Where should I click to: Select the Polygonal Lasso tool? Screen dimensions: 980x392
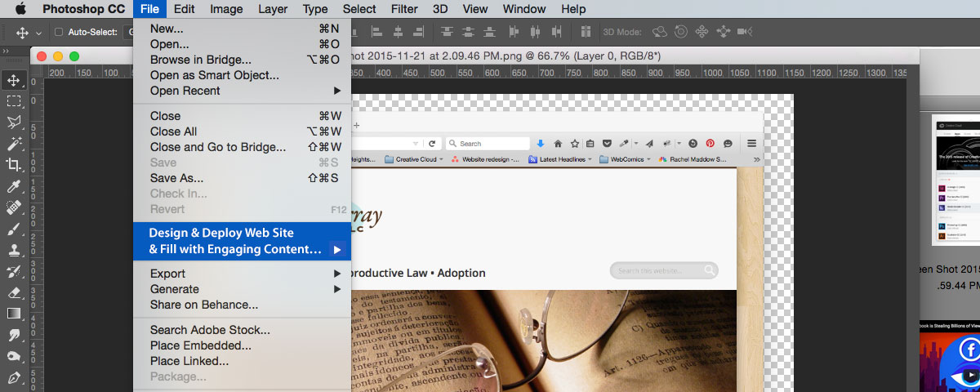coord(14,122)
